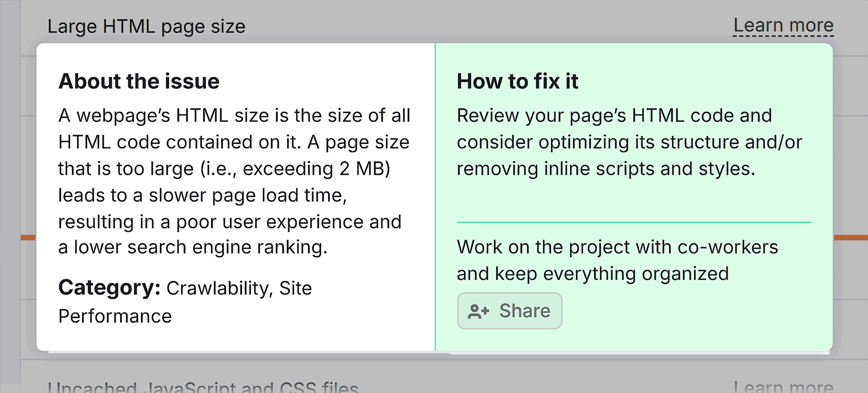868x393 pixels.
Task: Click the Share button
Action: (509, 311)
